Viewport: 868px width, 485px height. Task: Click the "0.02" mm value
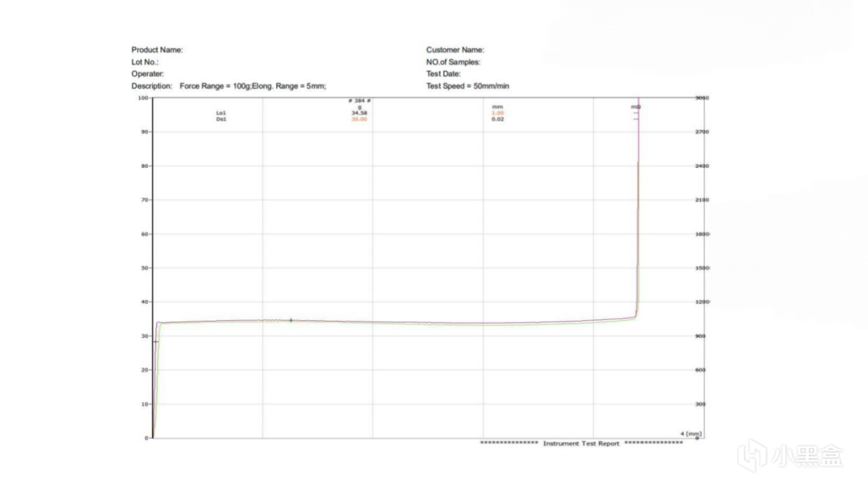click(498, 119)
